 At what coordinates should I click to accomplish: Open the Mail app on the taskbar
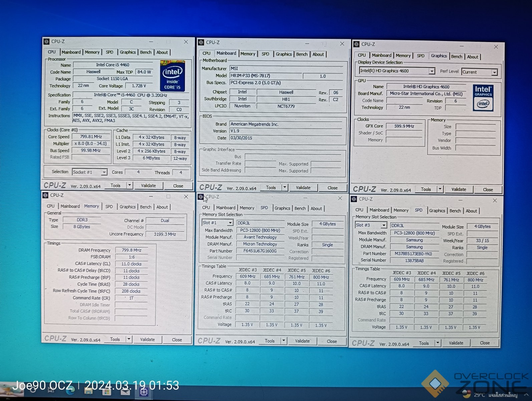[125, 391]
